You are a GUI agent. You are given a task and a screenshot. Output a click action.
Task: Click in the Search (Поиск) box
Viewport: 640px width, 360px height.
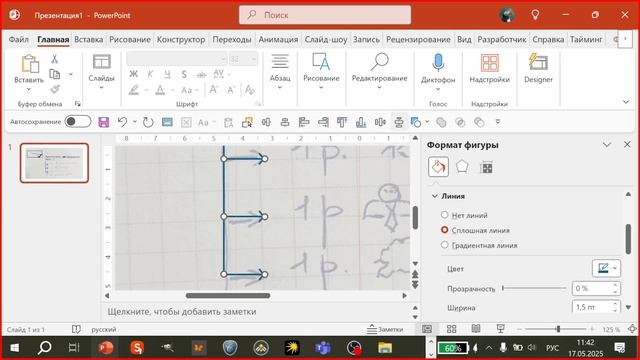[x=325, y=15]
